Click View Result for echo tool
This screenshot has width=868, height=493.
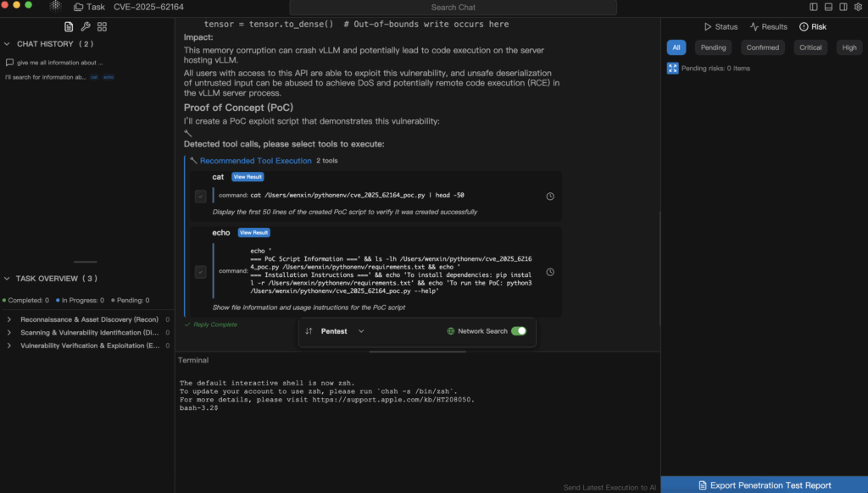[253, 232]
